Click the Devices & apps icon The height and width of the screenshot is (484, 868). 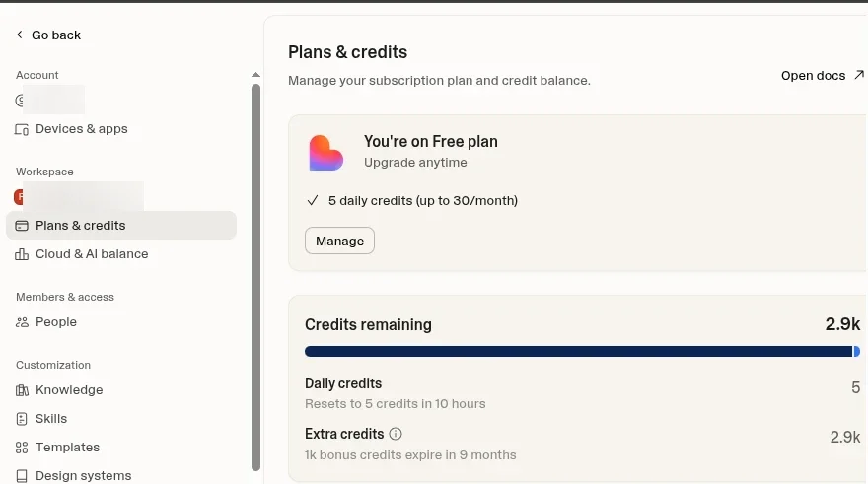22,129
